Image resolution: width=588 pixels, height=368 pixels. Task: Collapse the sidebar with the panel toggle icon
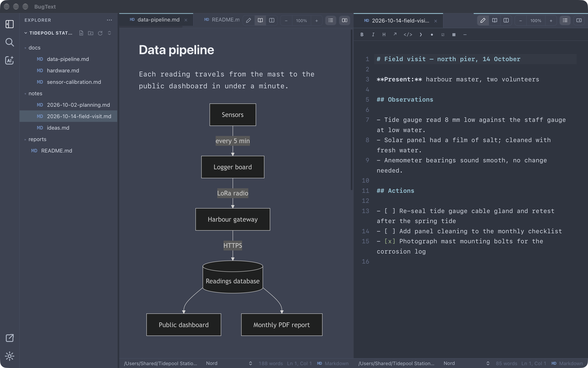pos(9,24)
